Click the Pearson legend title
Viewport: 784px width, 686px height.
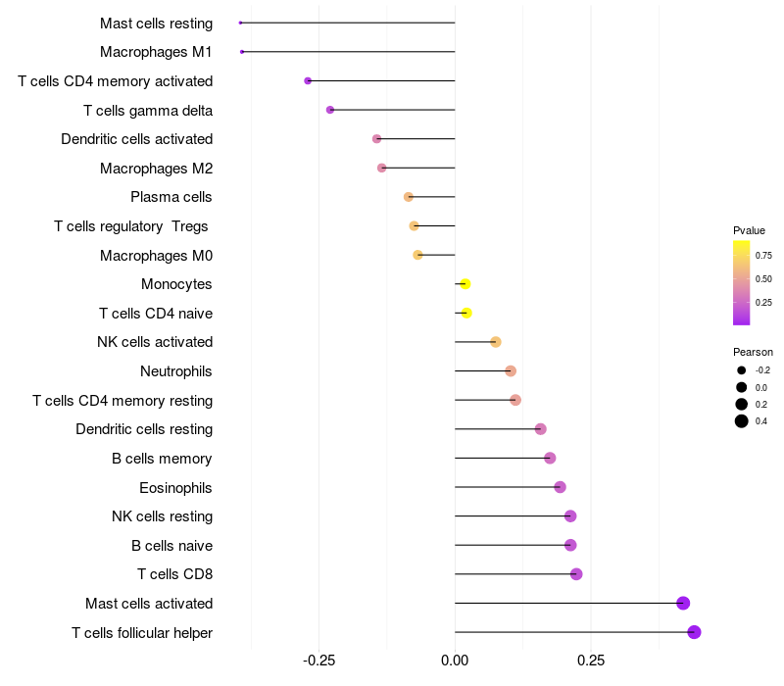point(753,352)
